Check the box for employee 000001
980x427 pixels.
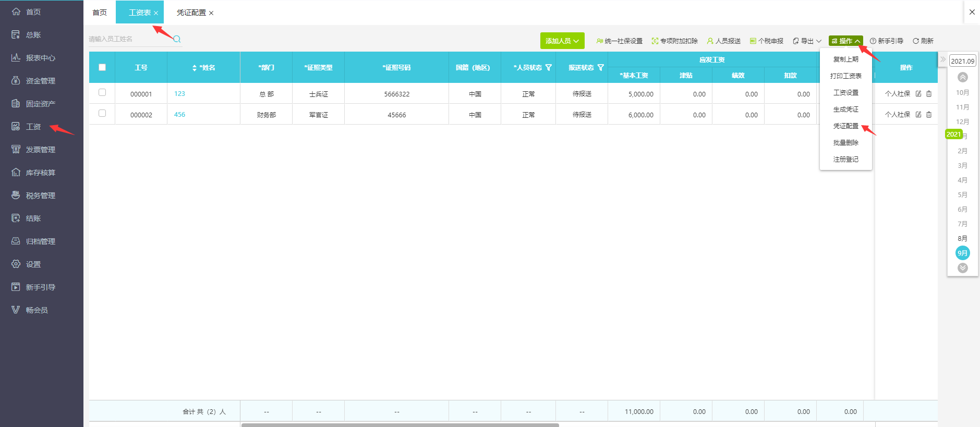102,92
